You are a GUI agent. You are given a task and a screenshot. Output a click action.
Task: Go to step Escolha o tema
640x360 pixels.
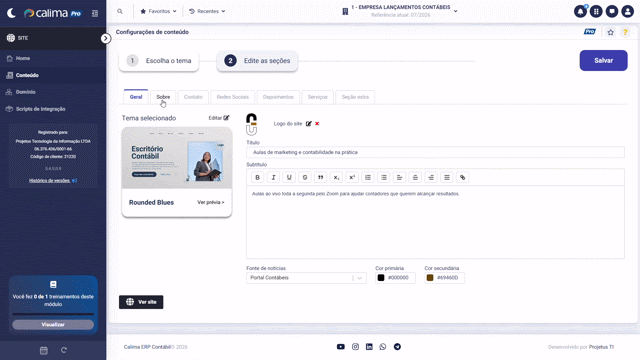[x=159, y=61]
